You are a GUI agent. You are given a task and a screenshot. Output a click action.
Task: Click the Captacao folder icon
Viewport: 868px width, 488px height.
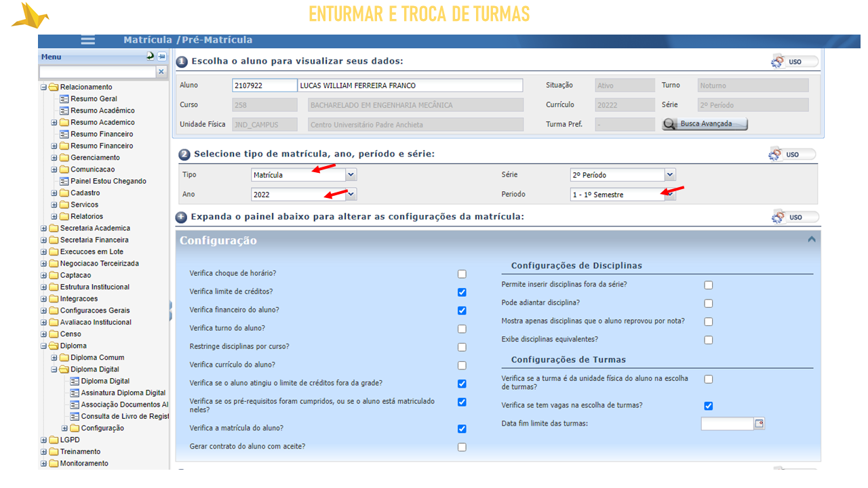54,275
